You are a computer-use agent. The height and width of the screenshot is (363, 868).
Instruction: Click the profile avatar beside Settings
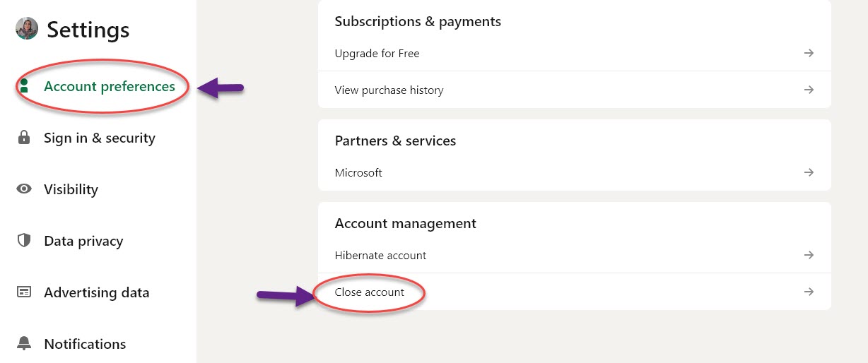27,29
